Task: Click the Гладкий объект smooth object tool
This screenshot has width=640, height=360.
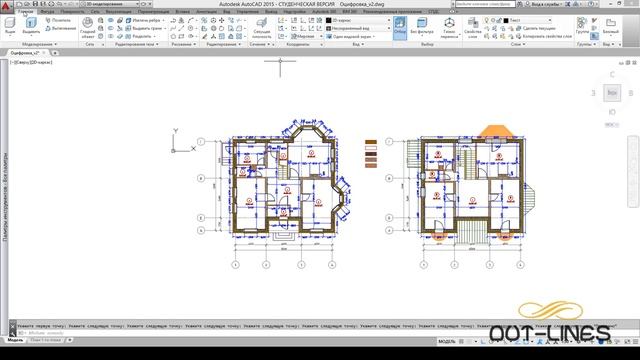Action: (x=87, y=28)
